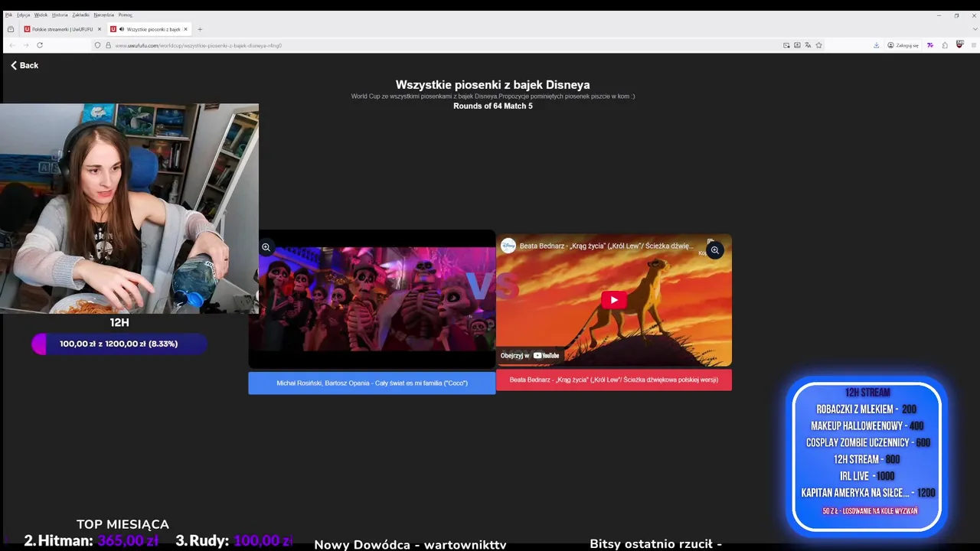The width and height of the screenshot is (980, 551).
Task: Zoom the Król Lew video with magnifier icon
Action: [x=714, y=250]
